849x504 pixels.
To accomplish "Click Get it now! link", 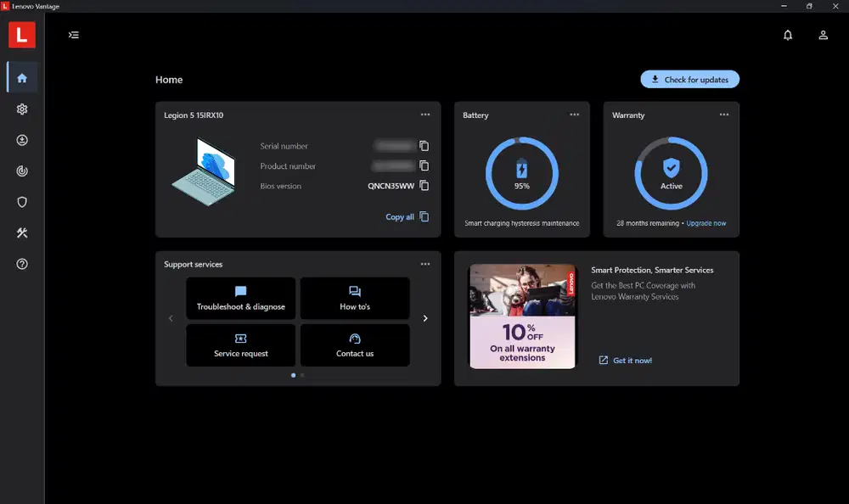I will pyautogui.click(x=626, y=361).
